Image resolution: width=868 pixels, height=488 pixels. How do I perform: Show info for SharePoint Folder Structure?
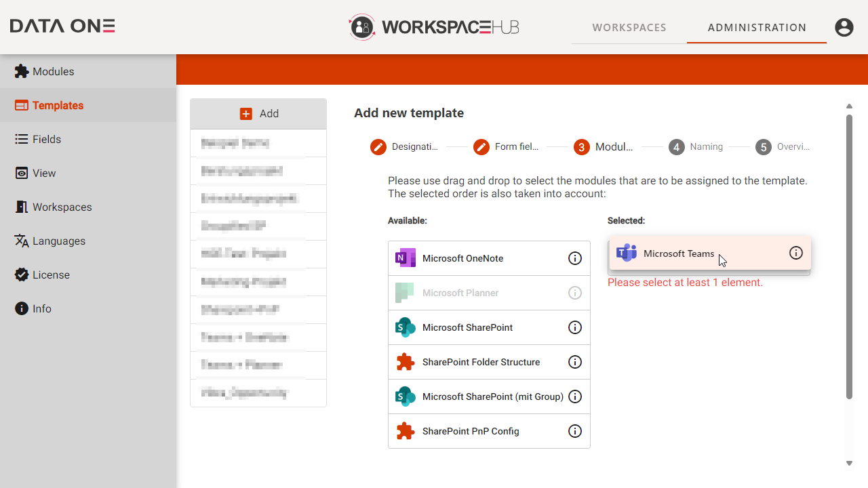click(575, 362)
